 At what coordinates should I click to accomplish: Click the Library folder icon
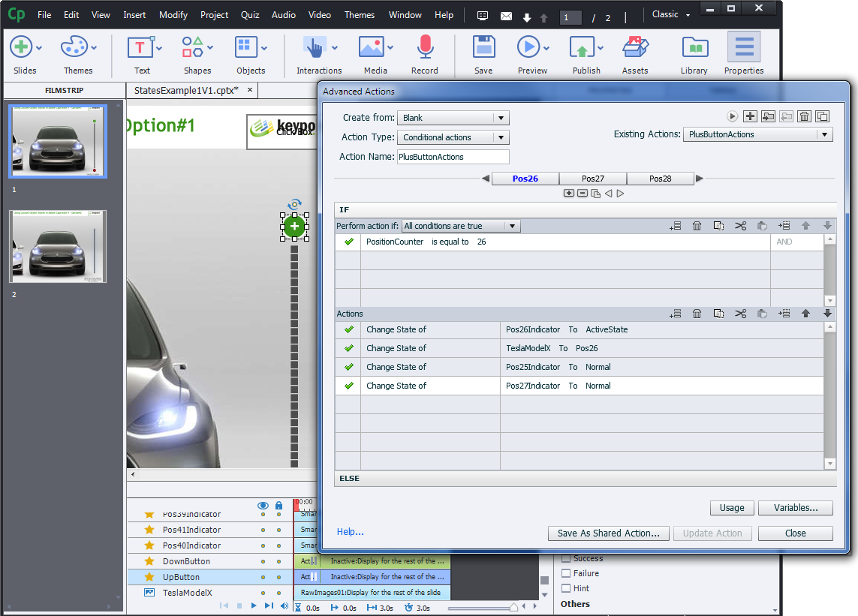point(694,49)
